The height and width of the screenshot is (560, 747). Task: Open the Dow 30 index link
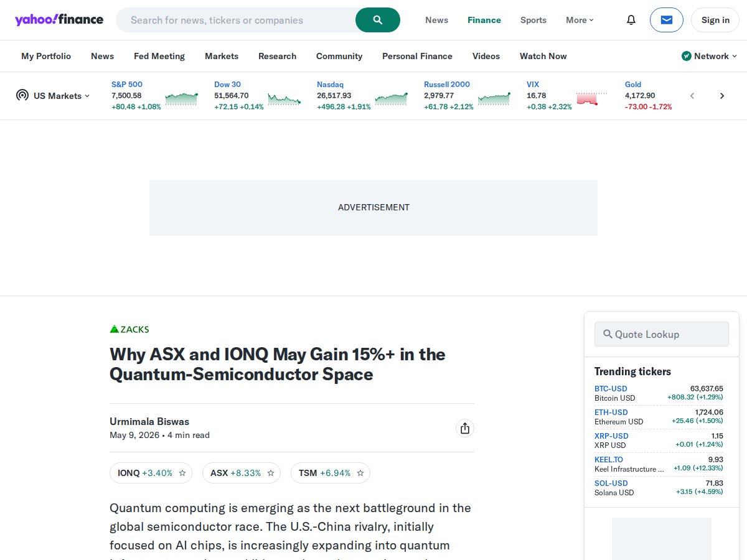click(x=227, y=84)
